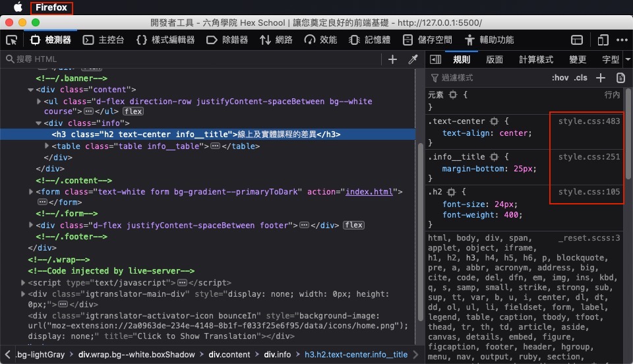Toggle the 3-pane inspector layout icon
633x364 pixels.
point(436,60)
